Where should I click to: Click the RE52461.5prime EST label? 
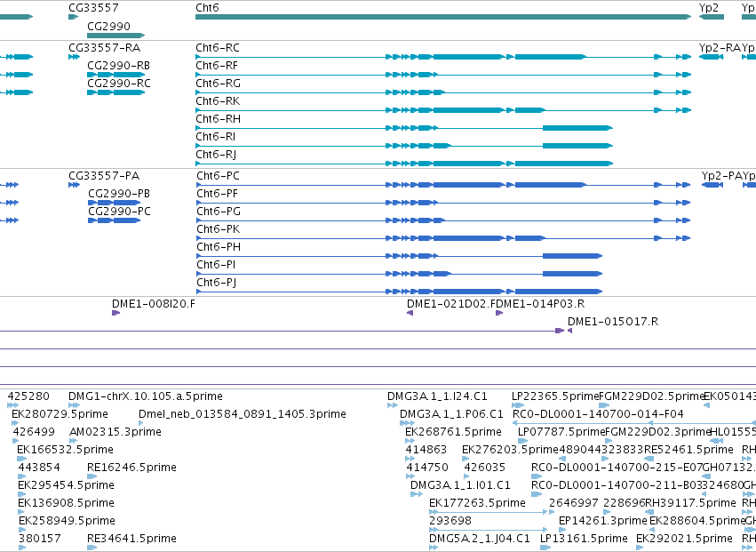coord(689,450)
